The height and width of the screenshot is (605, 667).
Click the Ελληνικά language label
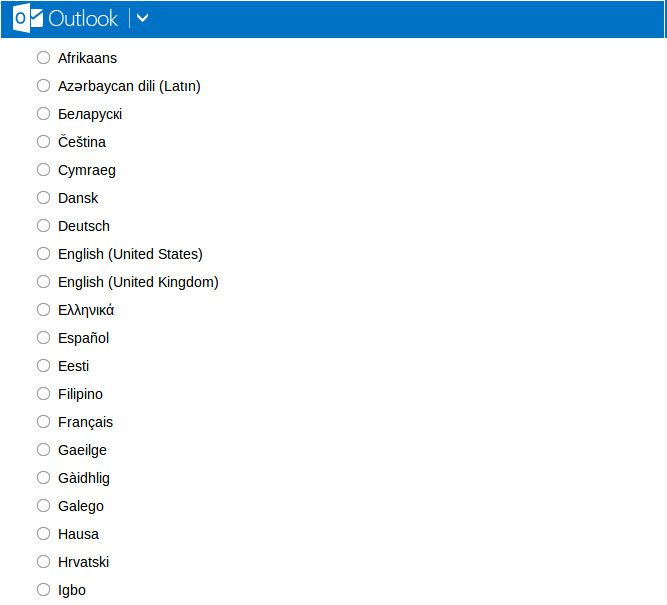click(x=86, y=310)
